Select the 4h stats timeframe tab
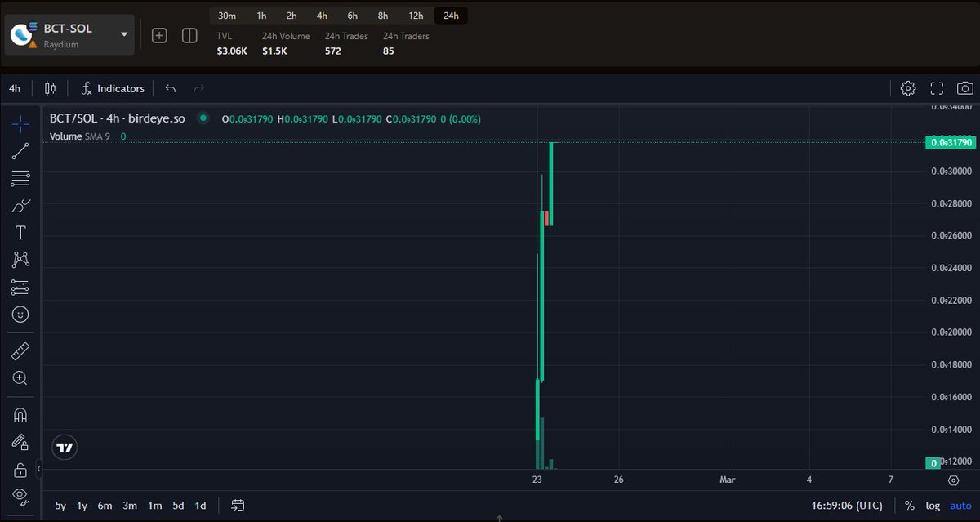980x522 pixels. tap(322, 16)
